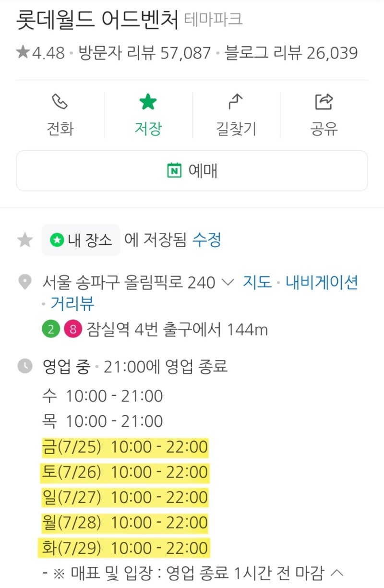The width and height of the screenshot is (384, 588).
Task: Select the green Naver 예매 calendar icon
Action: (175, 170)
